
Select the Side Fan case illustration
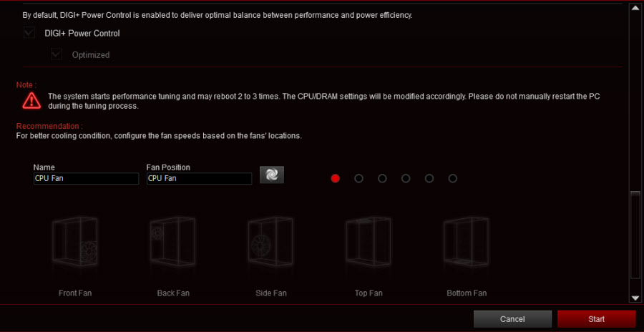tap(270, 243)
